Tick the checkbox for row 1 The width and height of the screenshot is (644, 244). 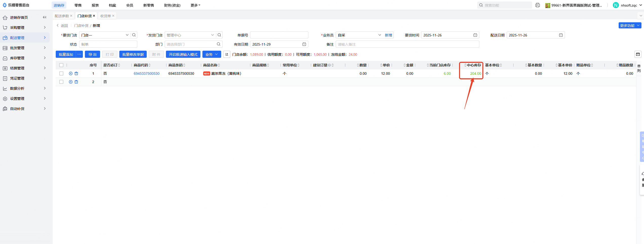pyautogui.click(x=61, y=73)
